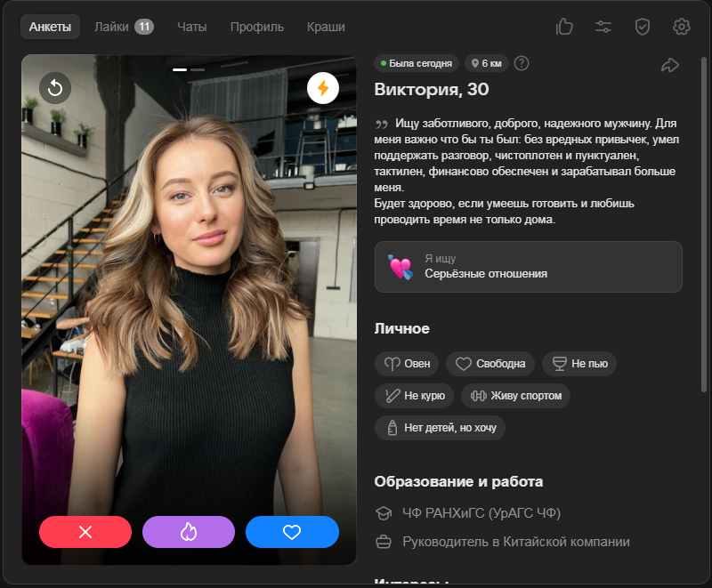Click the likes count badge 11
The width and height of the screenshot is (712, 588).
(x=144, y=27)
